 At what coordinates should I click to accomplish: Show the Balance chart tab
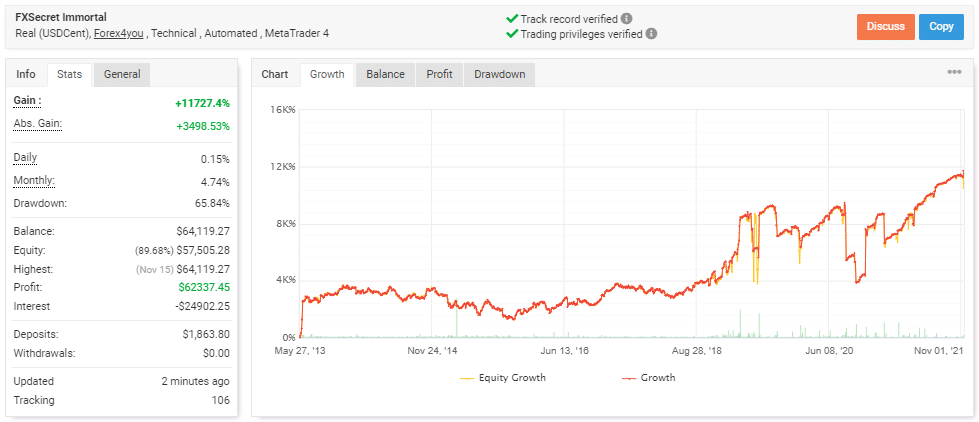pos(385,74)
